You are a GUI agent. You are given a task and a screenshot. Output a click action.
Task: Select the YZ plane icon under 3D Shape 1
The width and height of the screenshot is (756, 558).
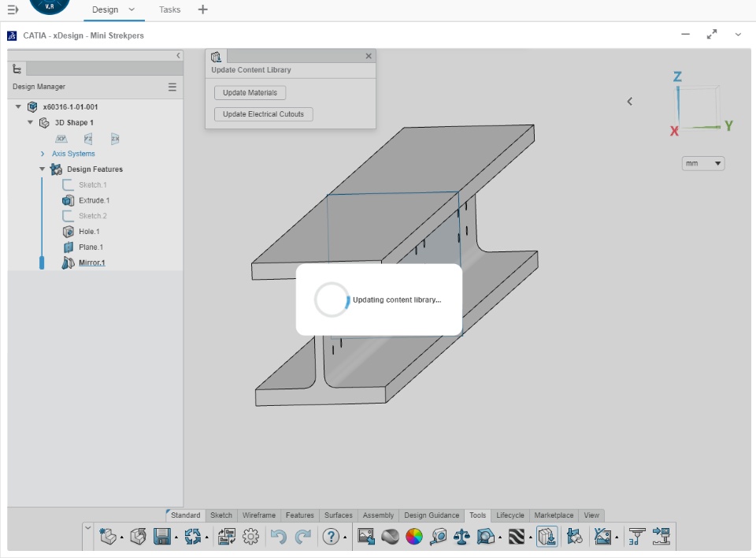point(88,139)
